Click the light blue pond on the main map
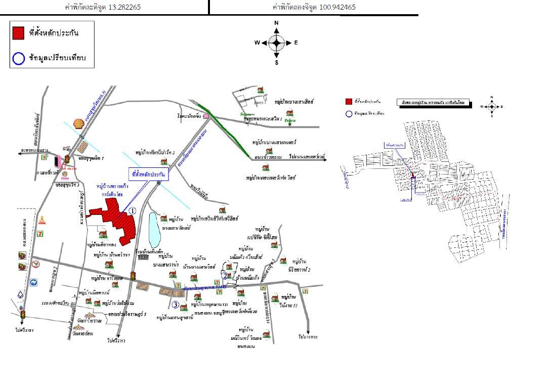Image resolution: width=550 pixels, height=392 pixels. [x=154, y=230]
